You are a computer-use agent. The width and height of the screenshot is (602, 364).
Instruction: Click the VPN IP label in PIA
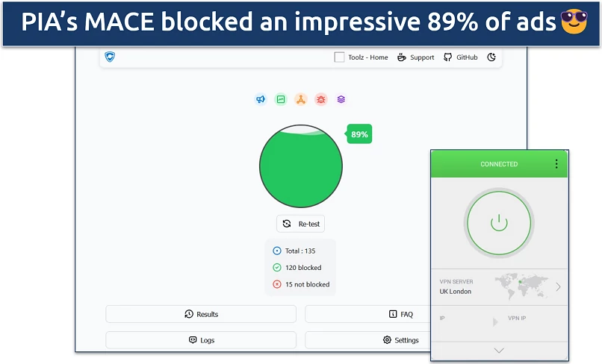(517, 318)
